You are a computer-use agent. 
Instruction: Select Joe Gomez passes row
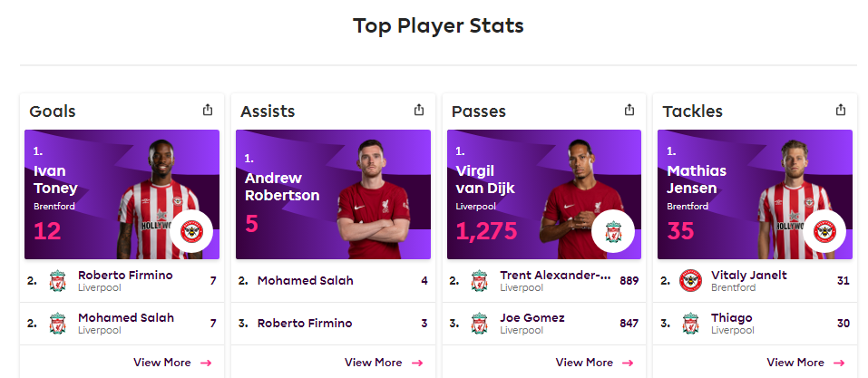pyautogui.click(x=544, y=324)
